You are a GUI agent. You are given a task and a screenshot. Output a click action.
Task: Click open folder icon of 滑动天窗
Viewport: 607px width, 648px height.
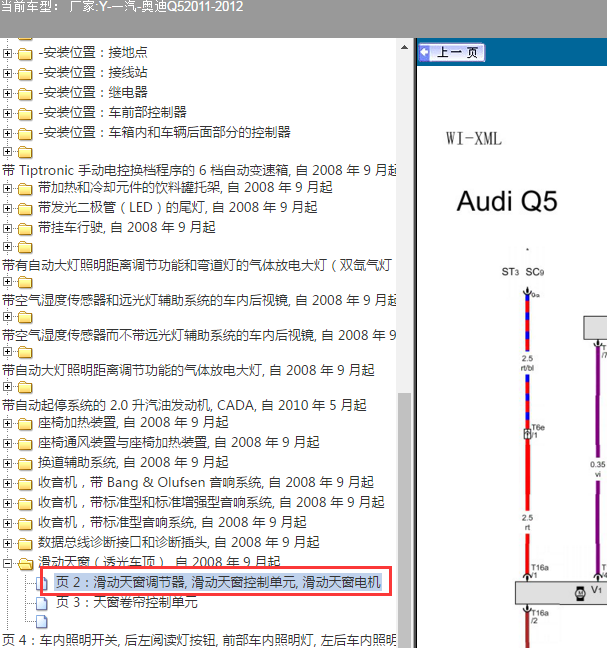click(x=25, y=563)
